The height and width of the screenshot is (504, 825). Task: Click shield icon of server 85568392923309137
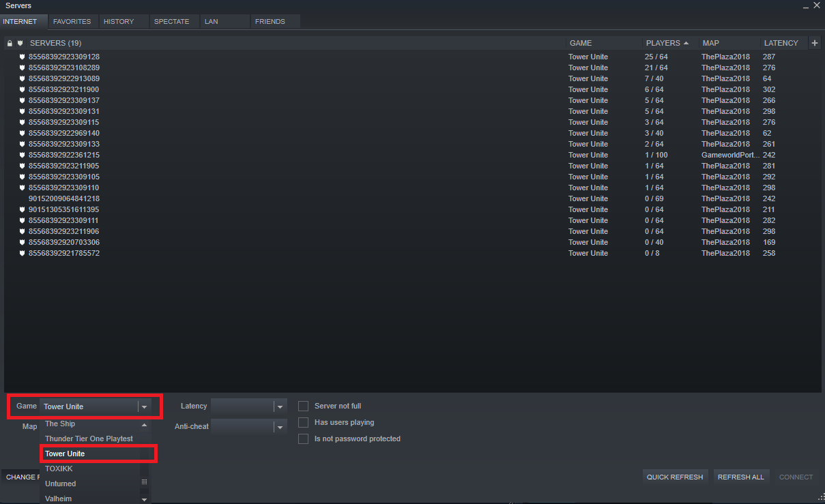tap(22, 100)
